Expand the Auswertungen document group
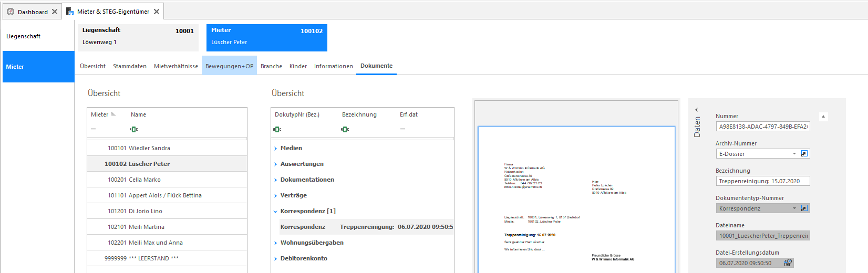Image resolution: width=868 pixels, height=273 pixels. point(275,164)
